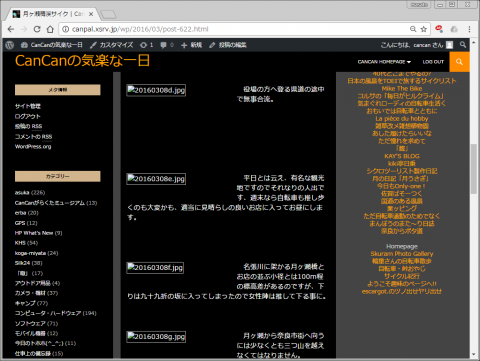
Task: Click the 20160308f.jpg image placeholder
Action: click(x=155, y=268)
